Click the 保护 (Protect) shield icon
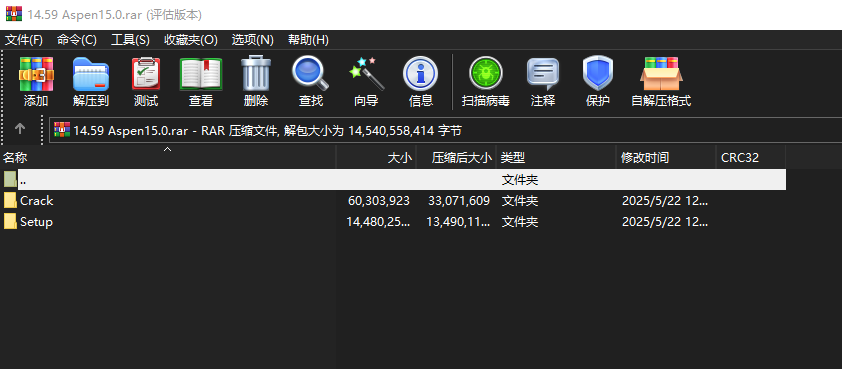Screen dimensions: 842x369 598,73
